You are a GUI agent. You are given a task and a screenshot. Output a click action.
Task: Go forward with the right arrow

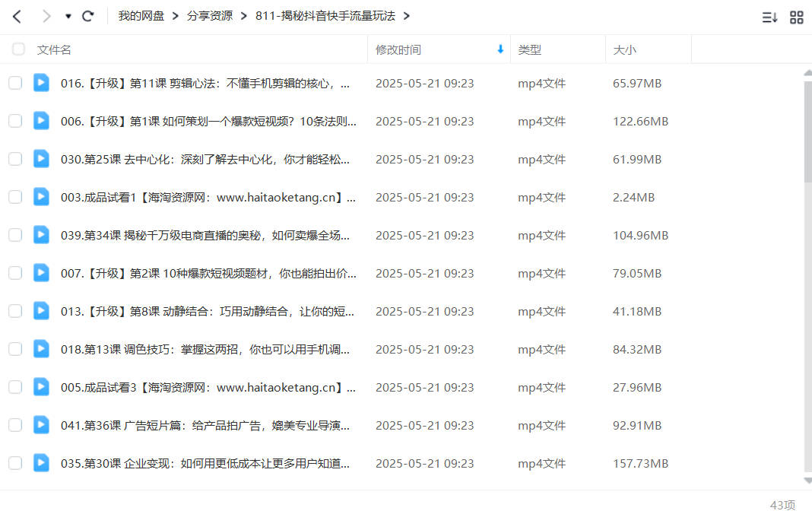coord(46,17)
